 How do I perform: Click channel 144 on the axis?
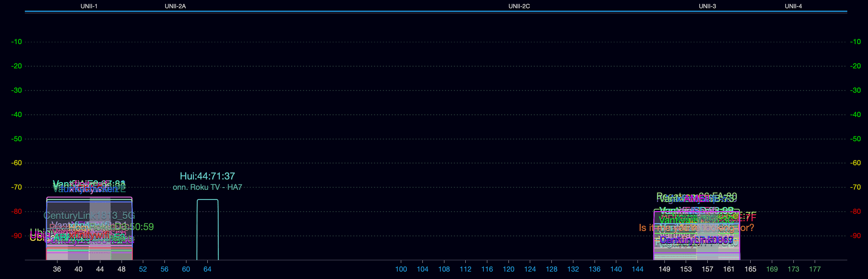(638, 269)
